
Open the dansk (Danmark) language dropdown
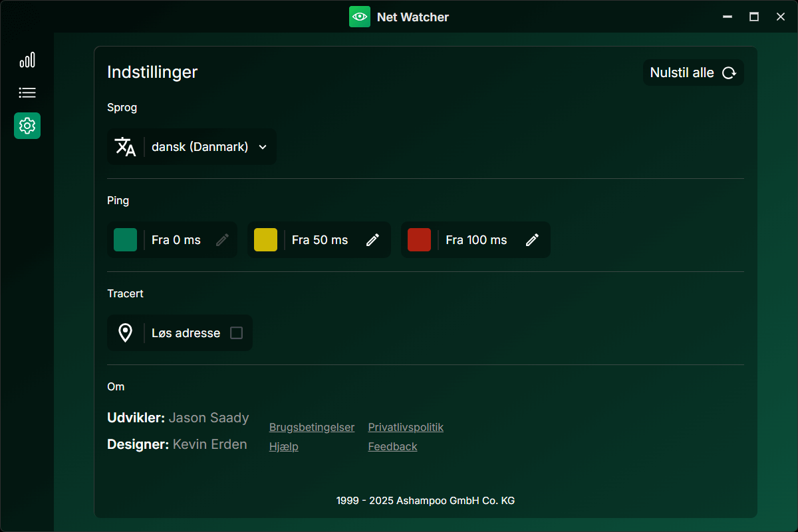[192, 146]
